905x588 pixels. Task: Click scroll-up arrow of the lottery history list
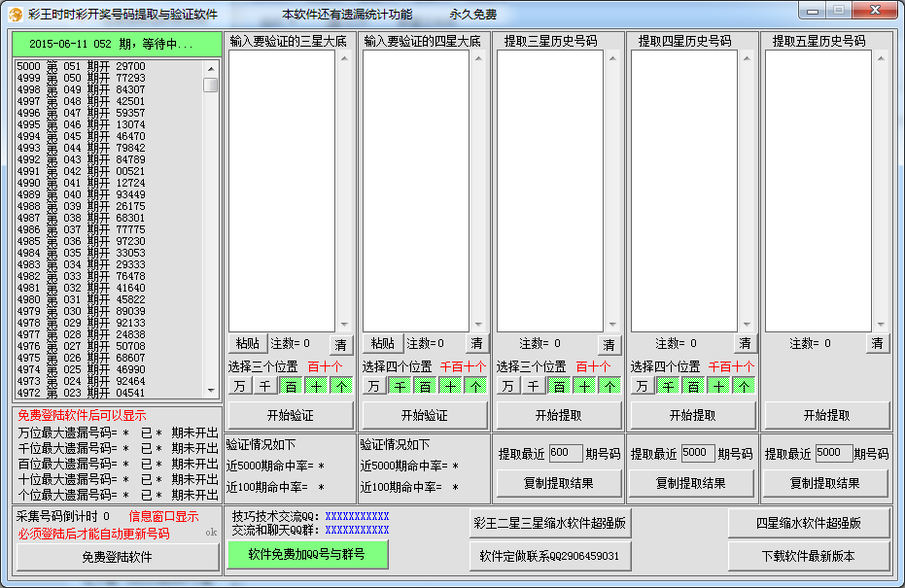[211, 68]
